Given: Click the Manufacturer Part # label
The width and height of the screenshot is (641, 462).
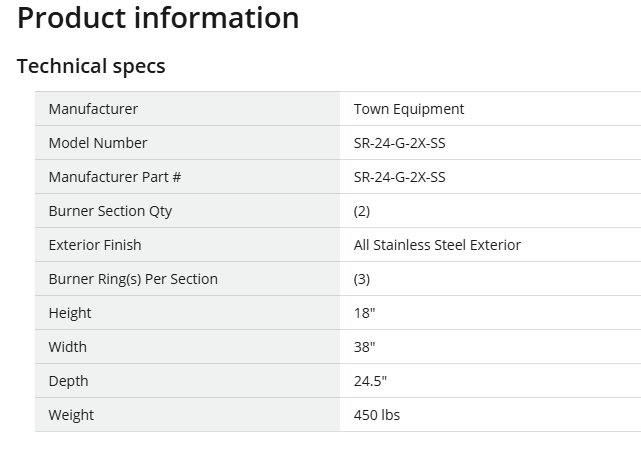Looking at the screenshot, I should tap(115, 177).
